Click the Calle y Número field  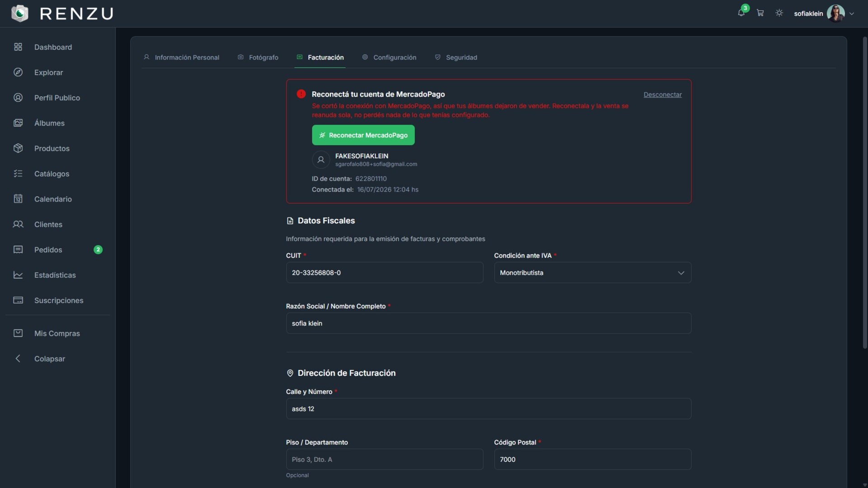pos(488,408)
